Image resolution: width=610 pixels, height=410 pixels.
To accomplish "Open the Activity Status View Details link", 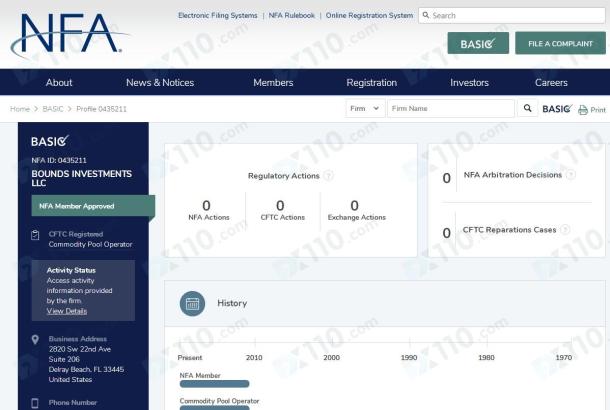I will point(67,311).
